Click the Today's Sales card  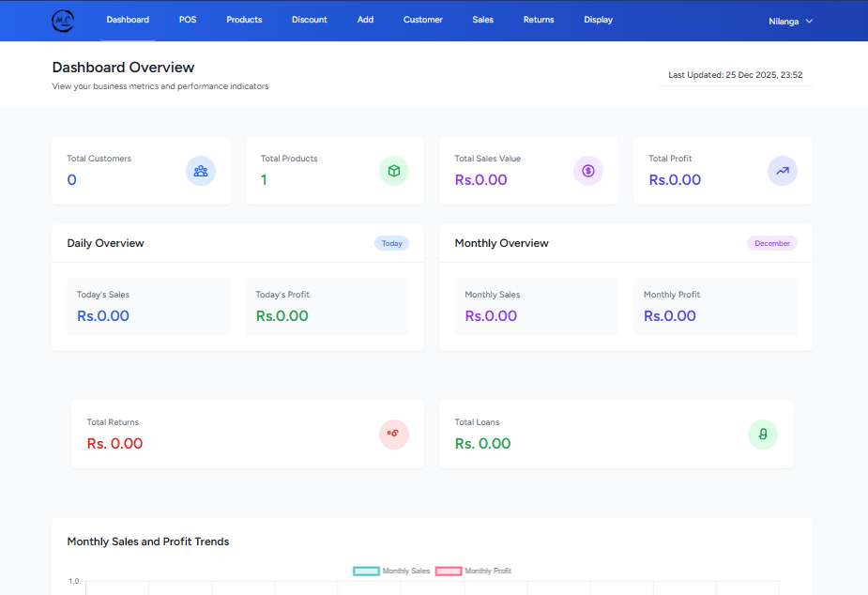pos(141,306)
